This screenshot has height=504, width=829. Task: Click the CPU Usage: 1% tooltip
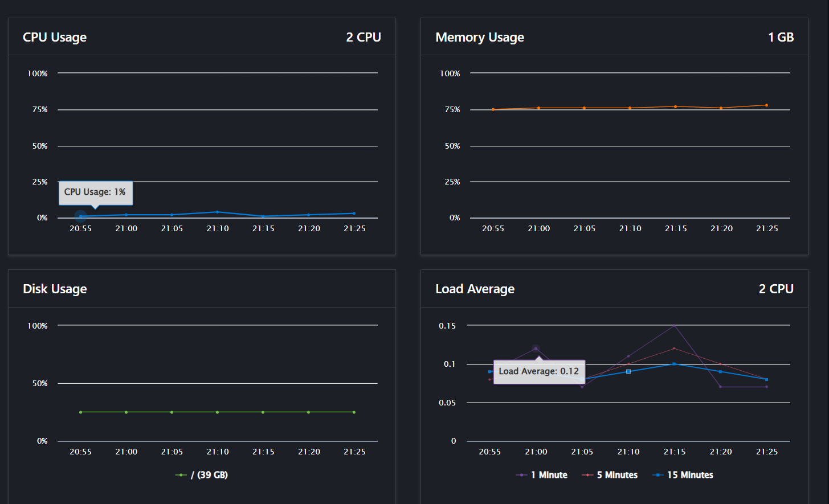tap(95, 192)
